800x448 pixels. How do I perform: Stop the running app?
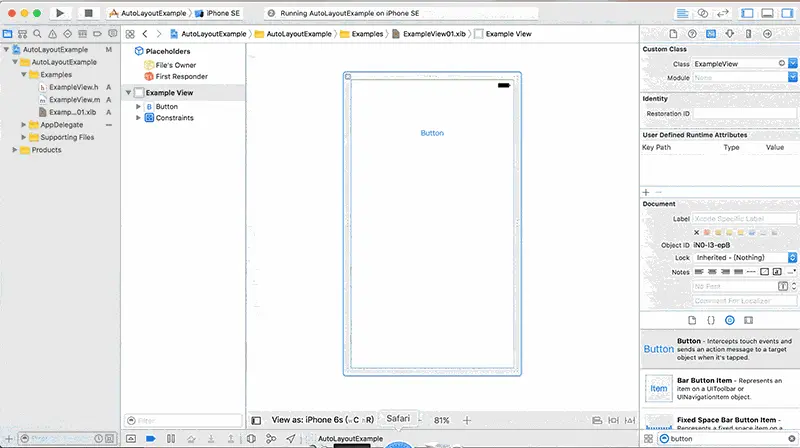88,13
